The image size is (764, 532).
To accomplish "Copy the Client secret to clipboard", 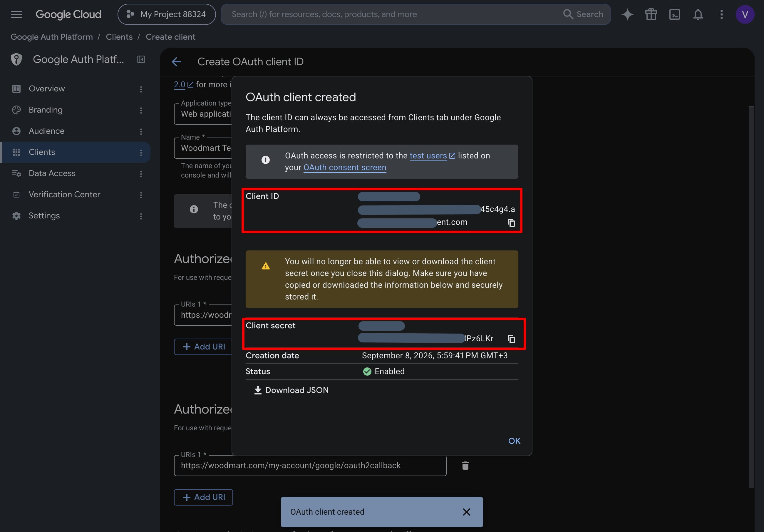I will point(511,339).
